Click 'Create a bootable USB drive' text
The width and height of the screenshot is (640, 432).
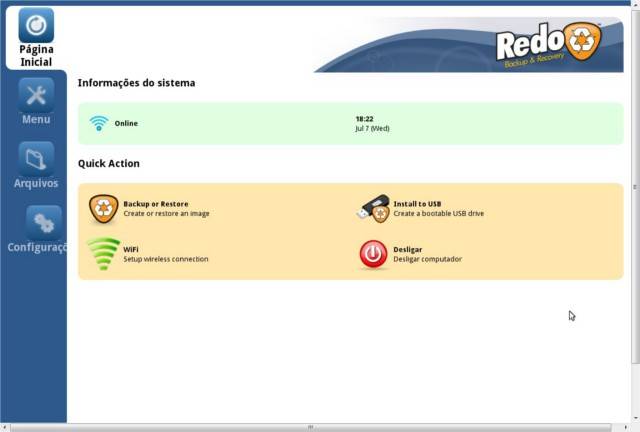438,214
